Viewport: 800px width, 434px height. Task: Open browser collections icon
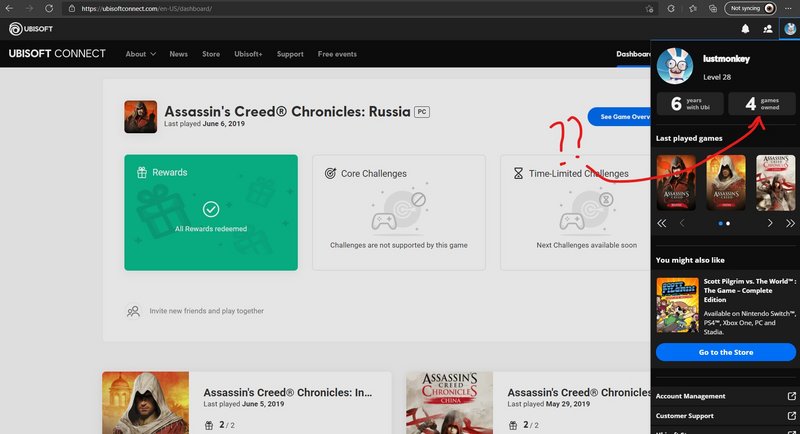[713, 9]
